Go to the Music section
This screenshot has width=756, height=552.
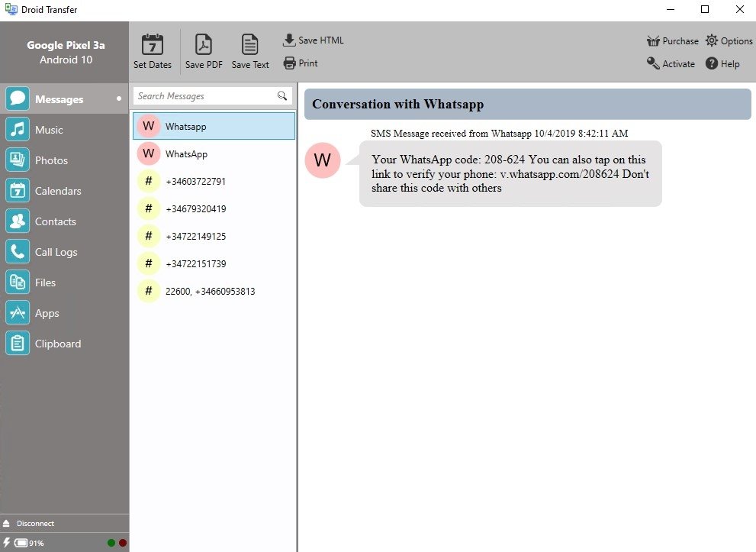point(64,130)
